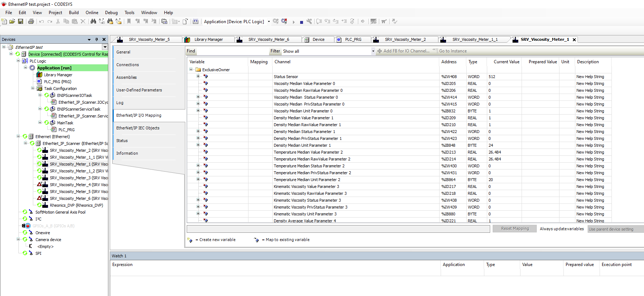
Task: Click the Cut scissors icon
Action: pos(58,21)
